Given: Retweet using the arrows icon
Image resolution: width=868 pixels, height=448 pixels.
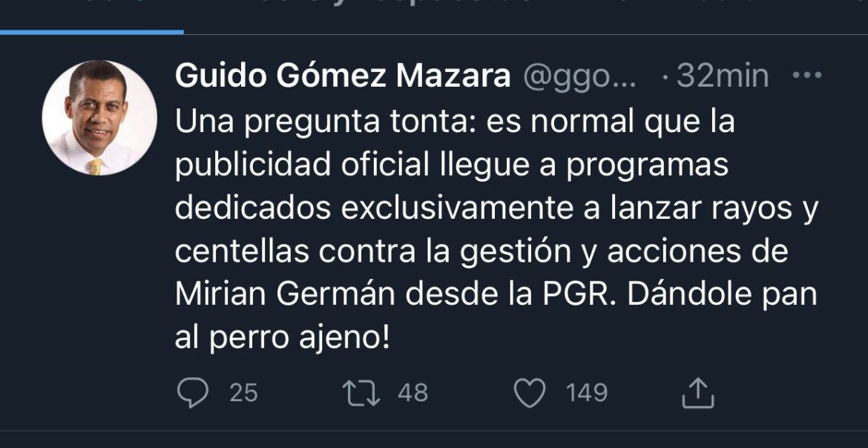Looking at the screenshot, I should (x=362, y=393).
